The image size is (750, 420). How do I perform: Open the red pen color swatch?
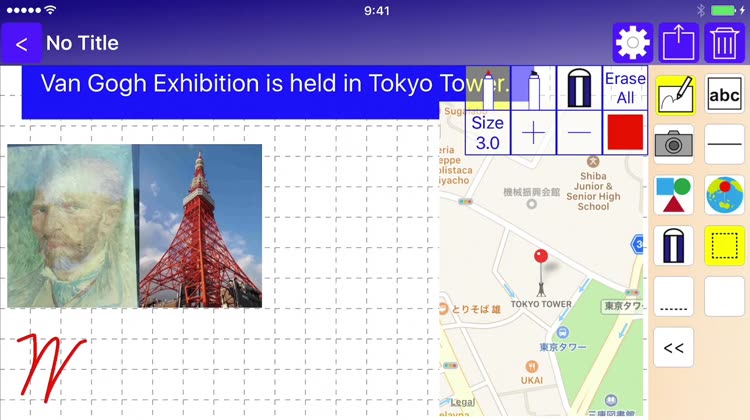[625, 133]
